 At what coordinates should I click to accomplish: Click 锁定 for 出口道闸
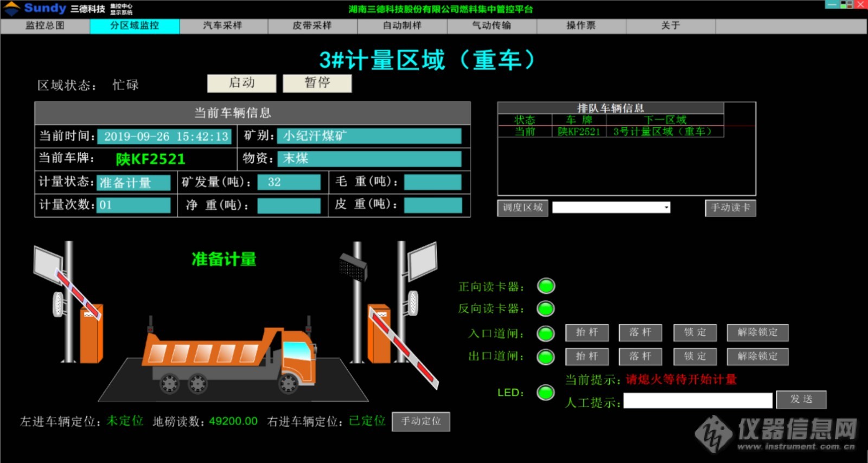tap(695, 357)
